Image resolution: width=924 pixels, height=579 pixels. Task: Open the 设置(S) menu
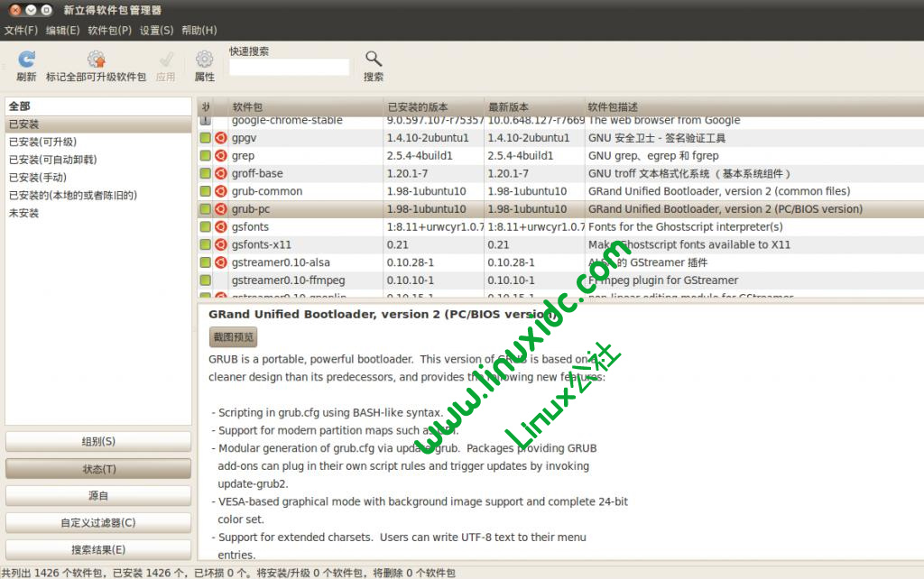point(156,30)
